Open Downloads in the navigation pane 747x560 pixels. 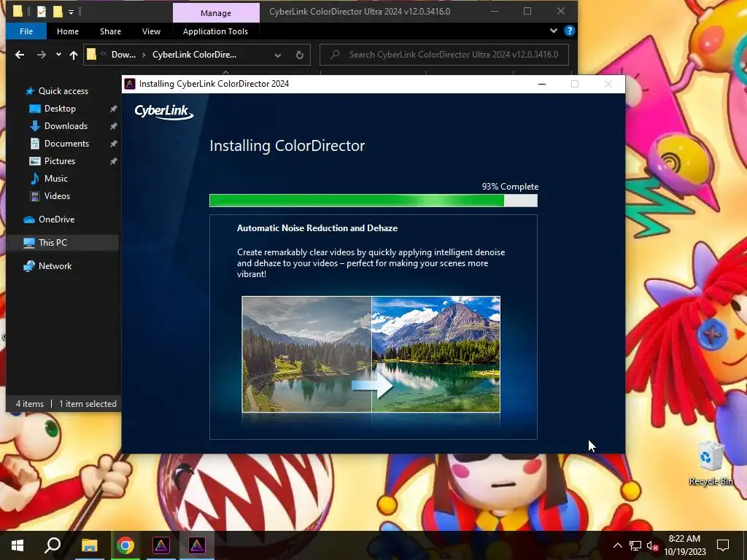pos(65,126)
